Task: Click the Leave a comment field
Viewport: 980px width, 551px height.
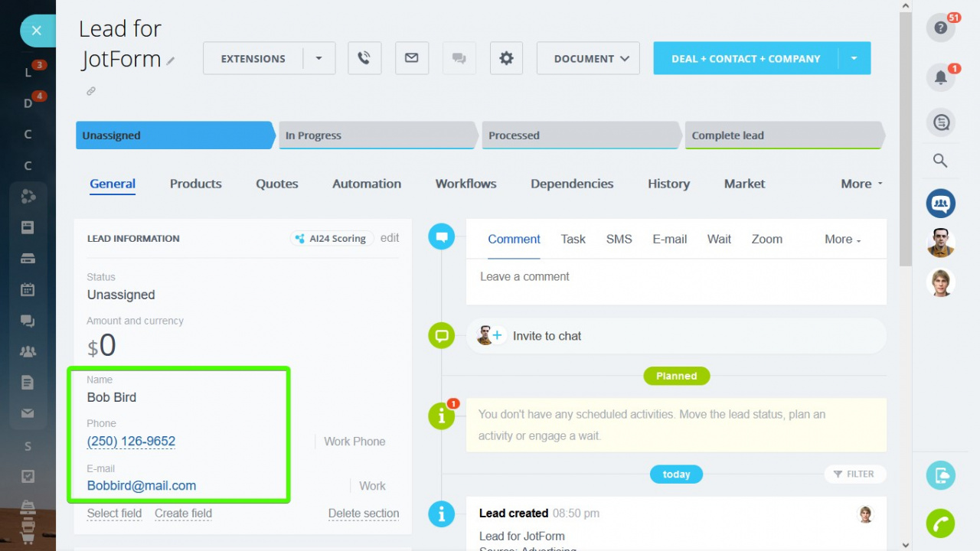Action: click(676, 283)
